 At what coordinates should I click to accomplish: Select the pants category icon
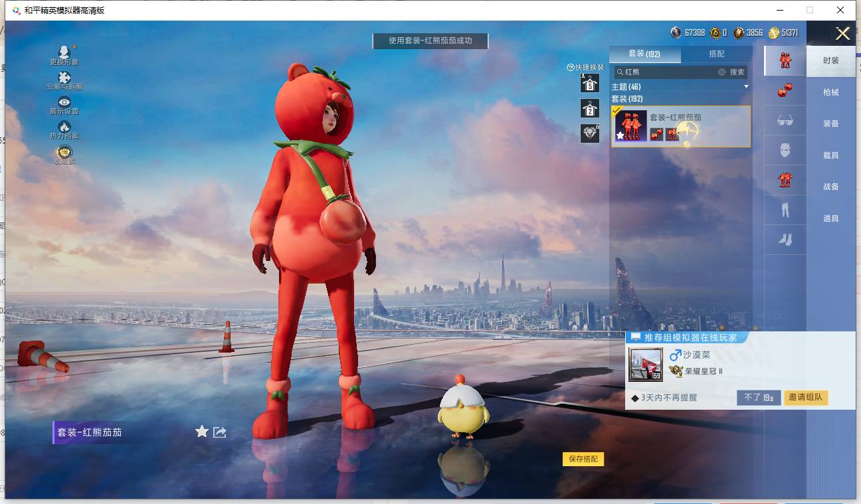tap(785, 210)
